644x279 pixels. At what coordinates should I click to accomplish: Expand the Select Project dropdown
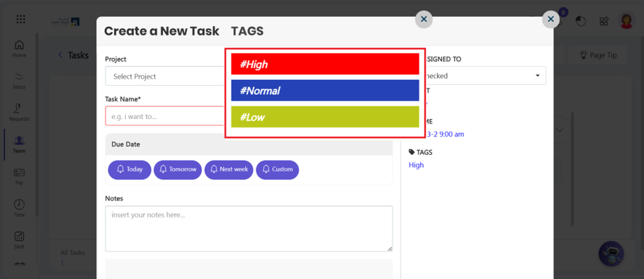click(165, 76)
